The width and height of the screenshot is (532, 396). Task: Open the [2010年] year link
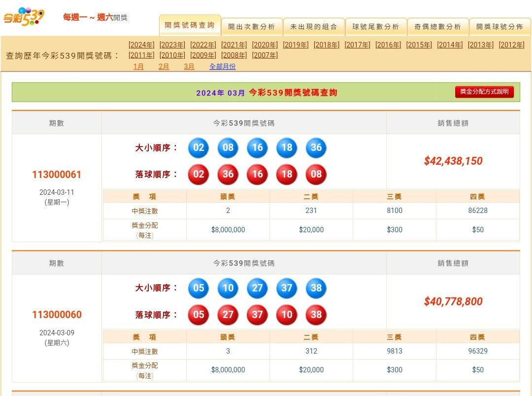[x=172, y=55]
